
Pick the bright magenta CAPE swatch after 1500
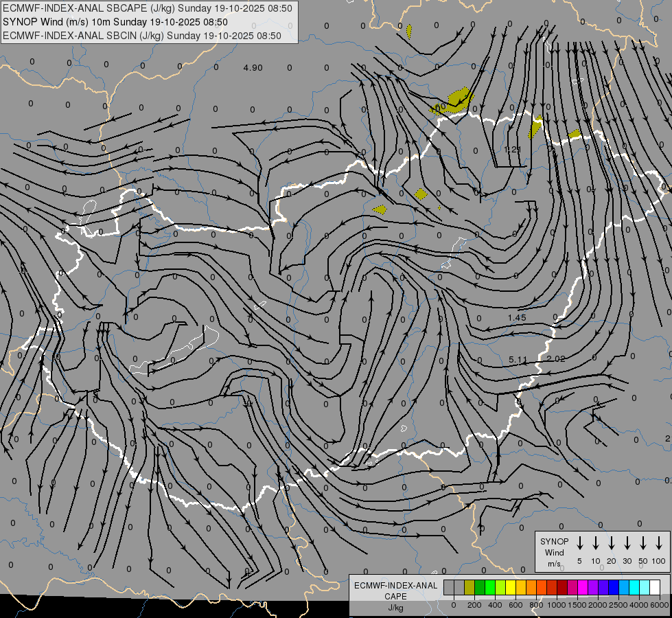[x=583, y=588]
